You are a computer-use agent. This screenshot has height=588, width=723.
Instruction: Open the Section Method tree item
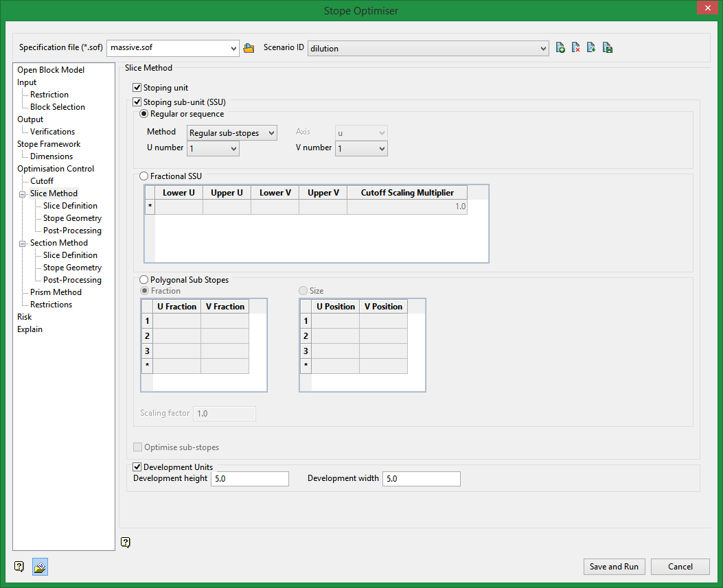click(58, 243)
